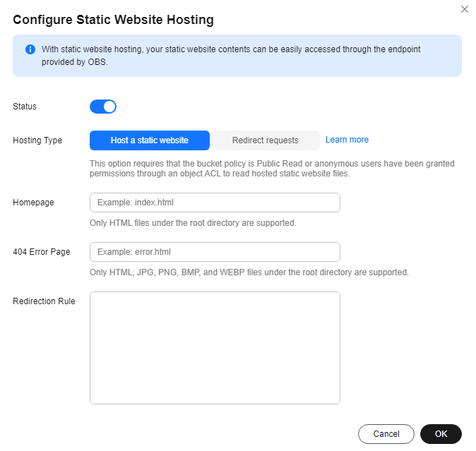Viewport: 476px width, 451px height.
Task: Click the Redirection Rule label
Action: [44, 301]
